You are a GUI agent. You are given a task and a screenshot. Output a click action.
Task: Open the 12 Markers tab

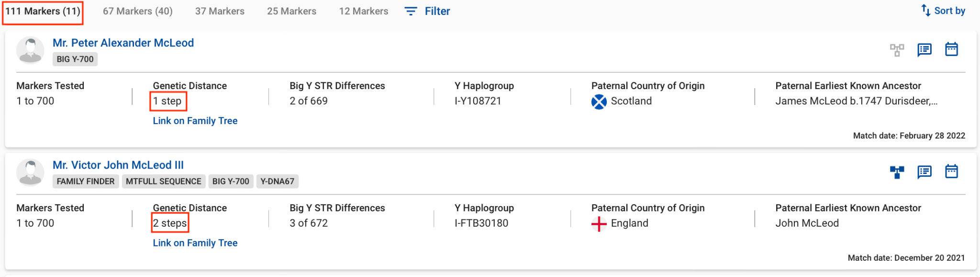pyautogui.click(x=363, y=11)
